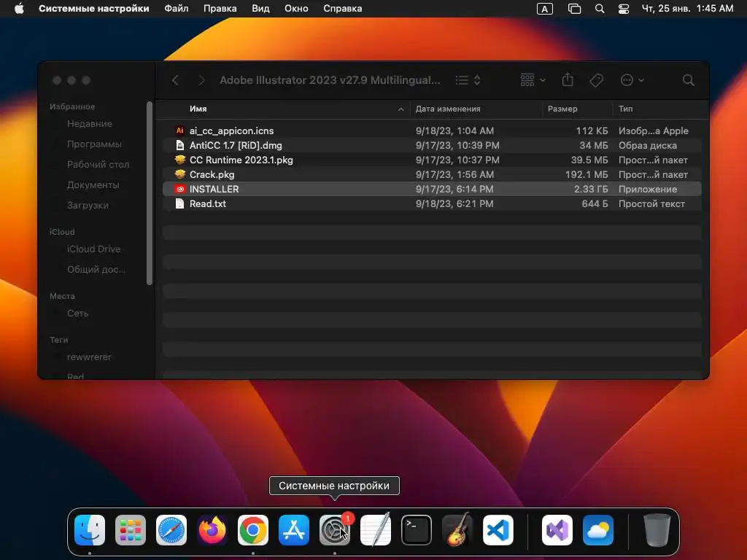Launch Terminal from the Dock
The image size is (747, 560).
[417, 530]
